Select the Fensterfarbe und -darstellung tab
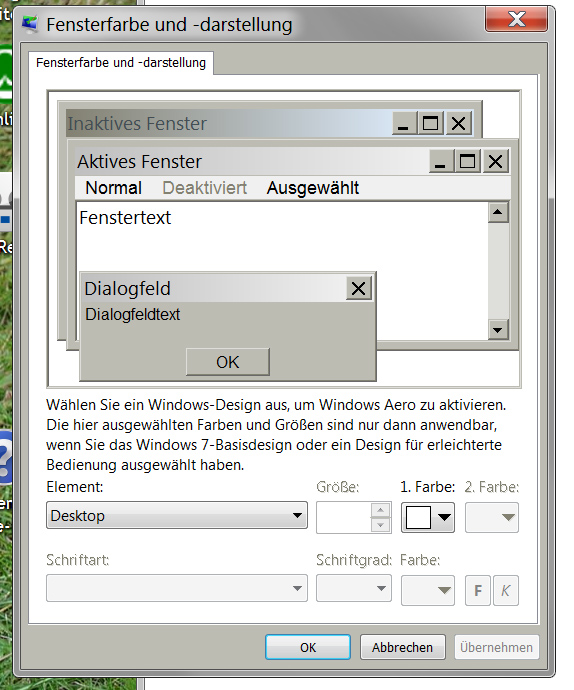Screen dimensions: 574x690 pos(121,62)
